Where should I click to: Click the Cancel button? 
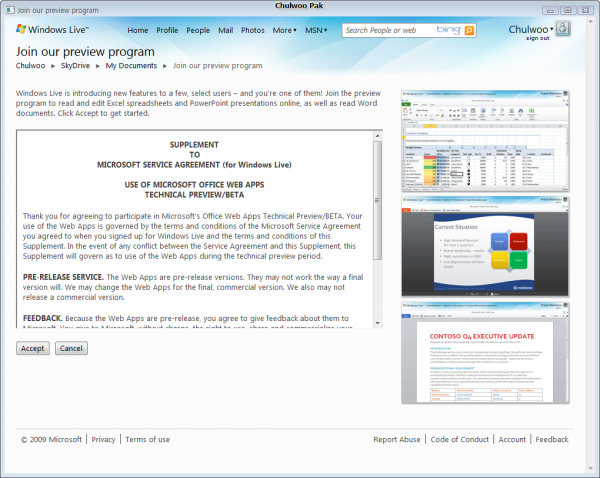pyautogui.click(x=71, y=348)
